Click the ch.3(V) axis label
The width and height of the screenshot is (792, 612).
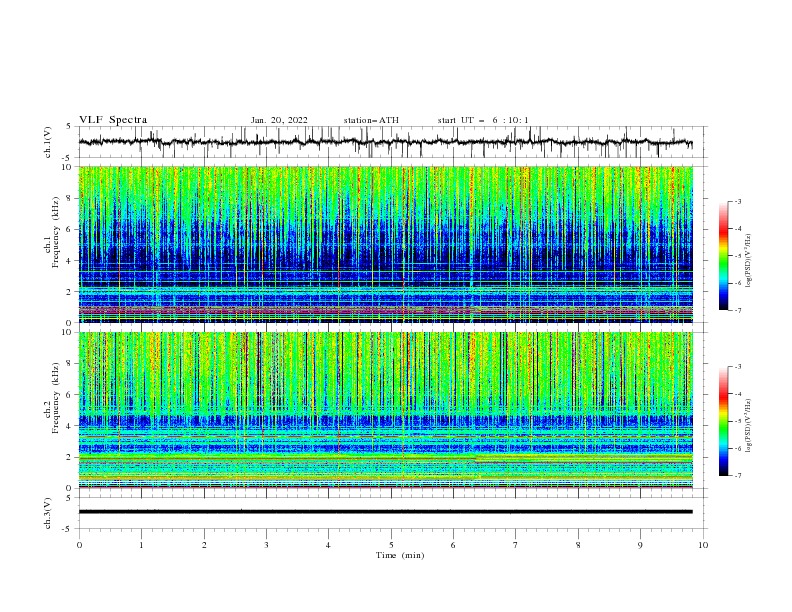coord(48,513)
